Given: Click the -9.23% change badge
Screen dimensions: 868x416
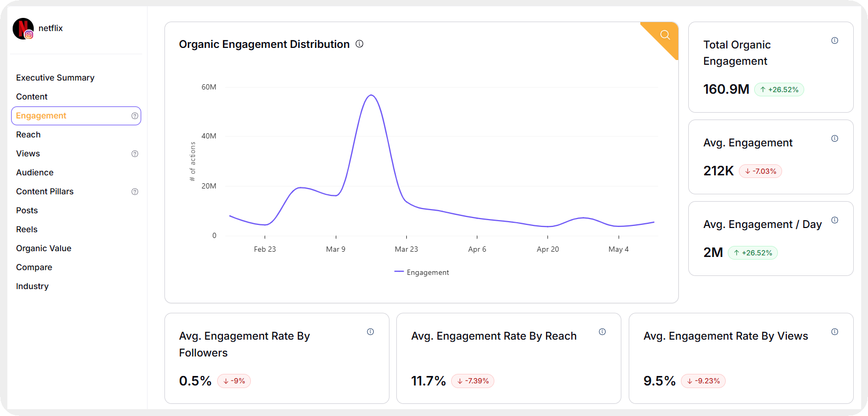Looking at the screenshot, I should pyautogui.click(x=704, y=381).
